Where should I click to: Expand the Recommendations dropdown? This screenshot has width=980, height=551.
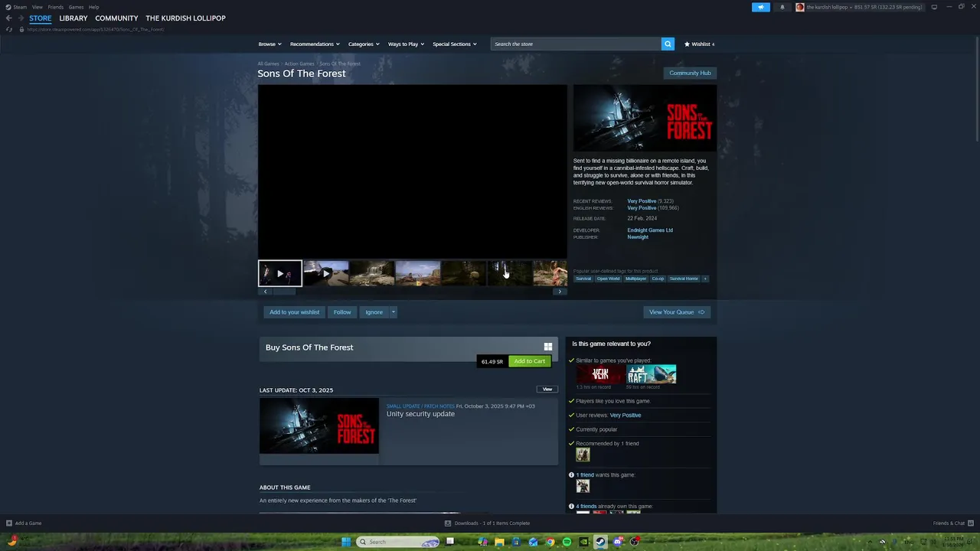tap(315, 44)
